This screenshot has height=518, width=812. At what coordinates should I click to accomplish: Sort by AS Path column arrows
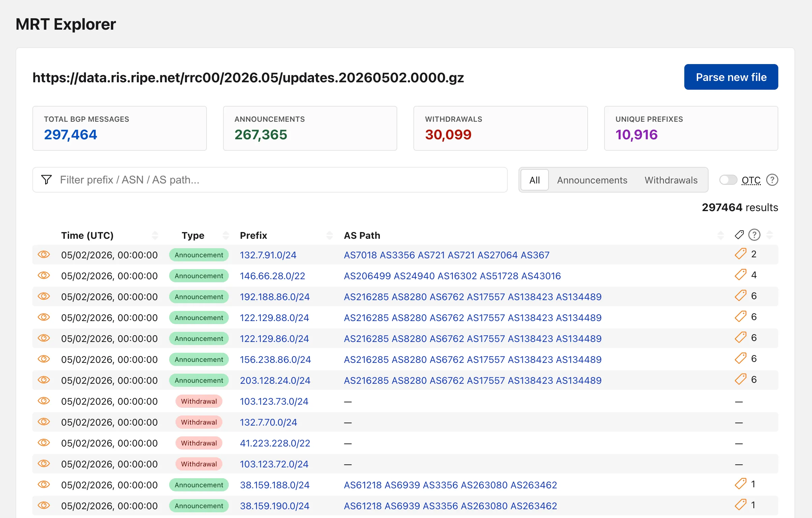pyautogui.click(x=721, y=235)
